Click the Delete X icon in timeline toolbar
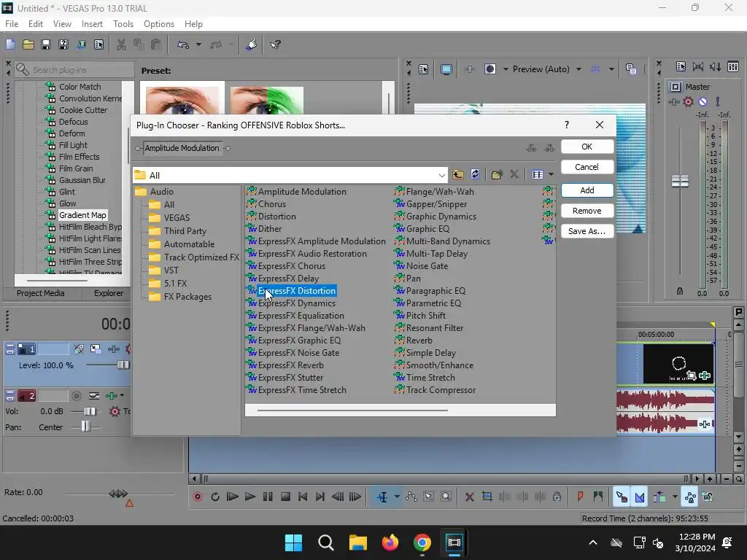The image size is (747, 560). pos(469,497)
